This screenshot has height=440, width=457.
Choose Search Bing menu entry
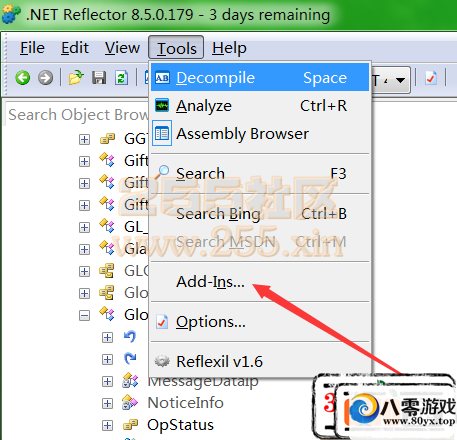[x=260, y=214]
